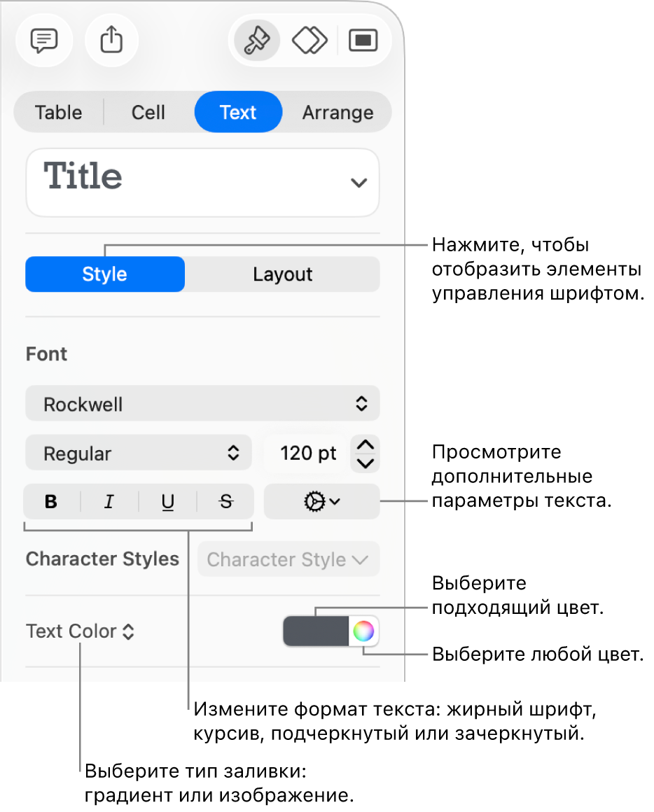Select the Layout button
Image resolution: width=654 pixels, height=812 pixels.
[x=283, y=274]
